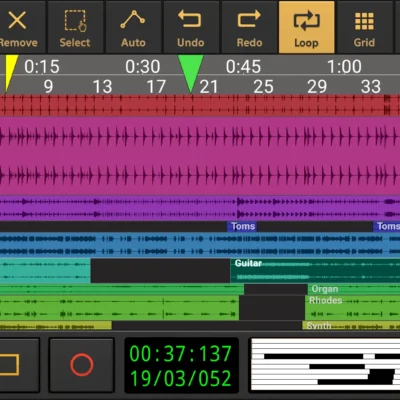The width and height of the screenshot is (400, 400).
Task: Toggle the Grid snapping button
Action: (x=364, y=27)
